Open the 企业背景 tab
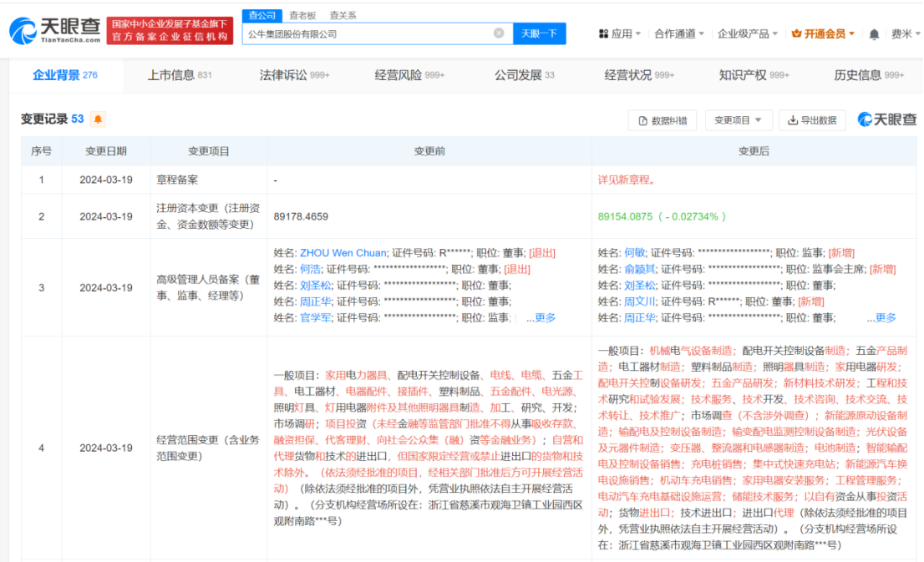The height and width of the screenshot is (562, 924). tap(65, 75)
